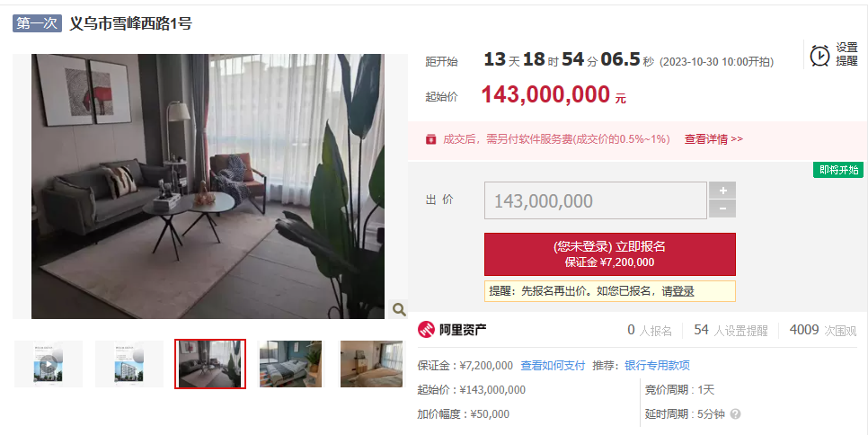
Task: Increase bid with the plus button
Action: tap(722, 191)
